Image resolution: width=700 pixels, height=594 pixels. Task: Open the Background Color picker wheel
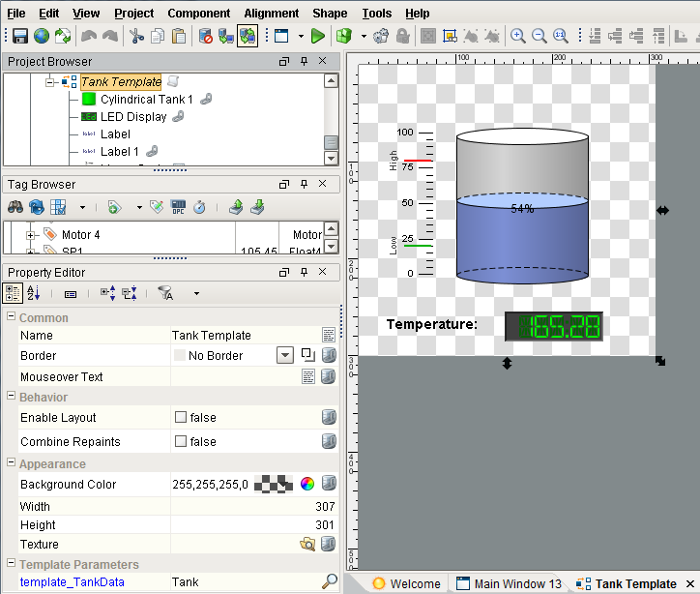pos(307,485)
